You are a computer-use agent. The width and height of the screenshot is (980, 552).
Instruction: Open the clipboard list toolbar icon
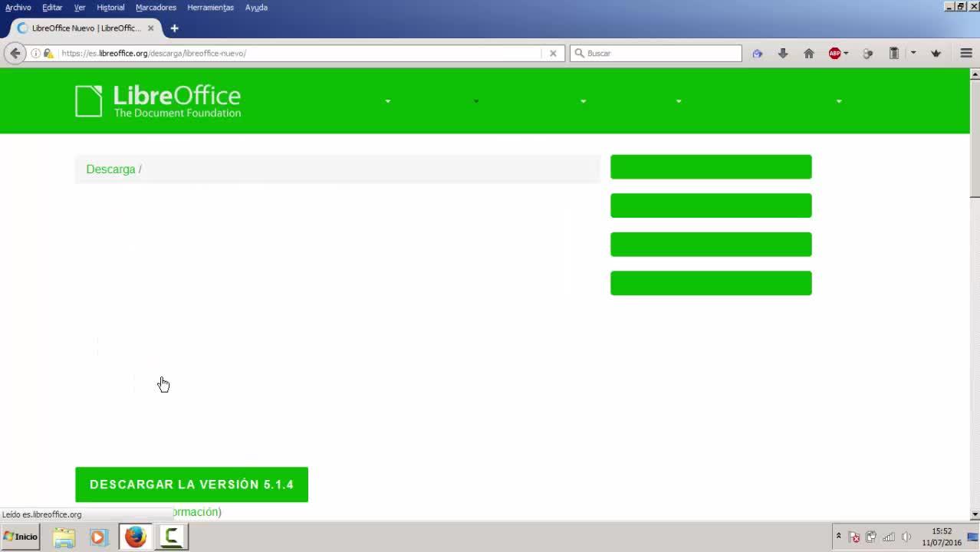pos(894,53)
